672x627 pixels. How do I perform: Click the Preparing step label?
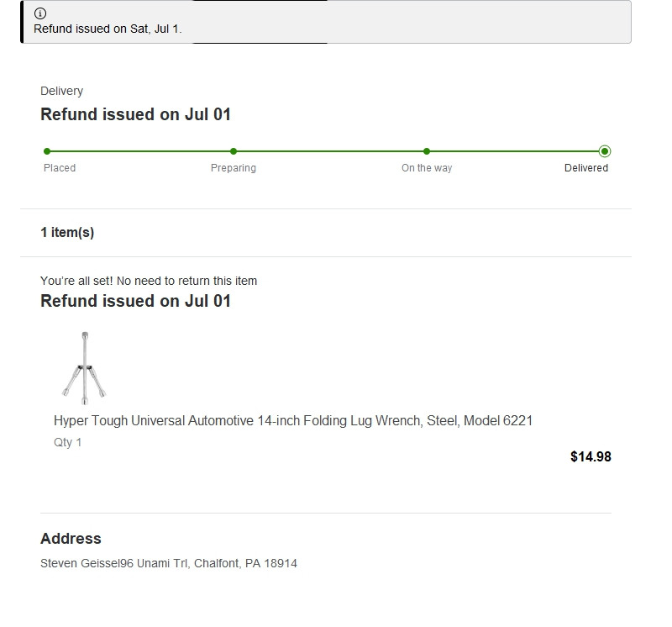[234, 168]
